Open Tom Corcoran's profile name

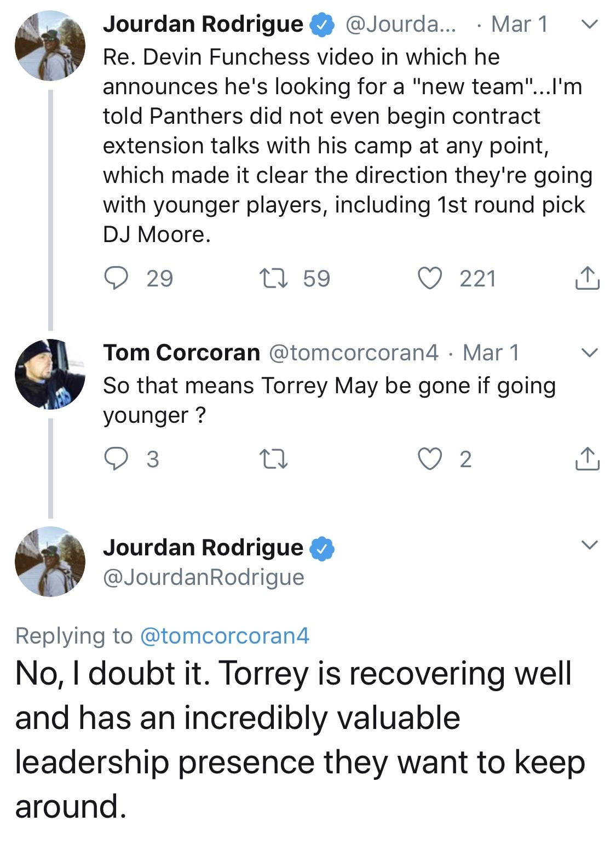pyautogui.click(x=181, y=352)
